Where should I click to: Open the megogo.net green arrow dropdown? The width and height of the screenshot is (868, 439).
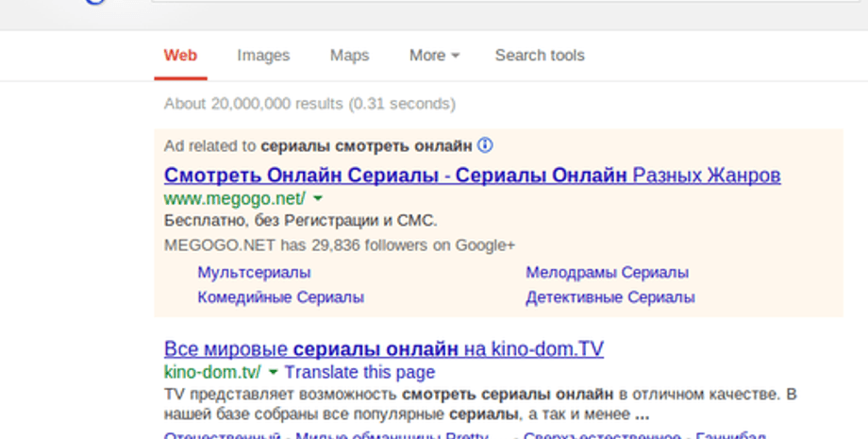pos(318,198)
